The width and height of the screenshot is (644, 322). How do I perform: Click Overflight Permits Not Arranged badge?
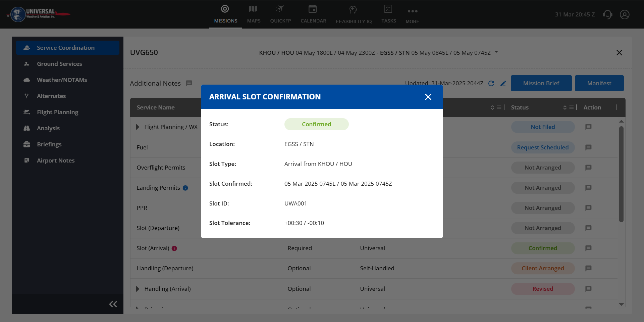(x=543, y=168)
